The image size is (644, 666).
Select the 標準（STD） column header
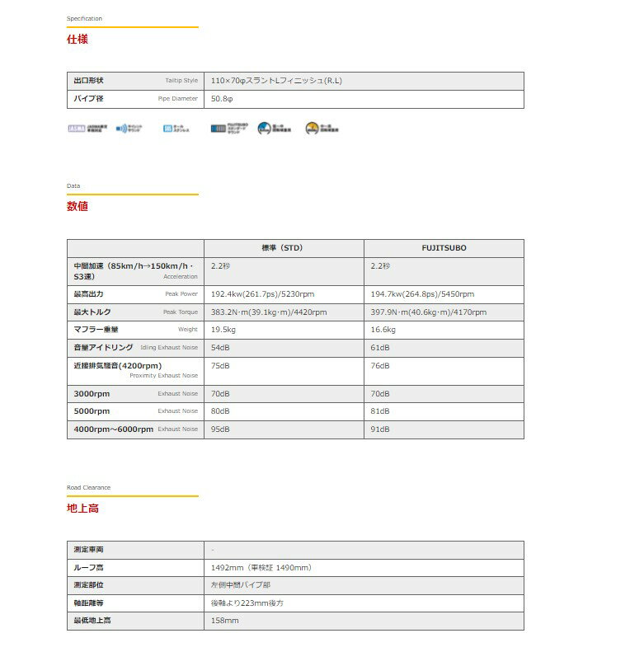pyautogui.click(x=283, y=248)
